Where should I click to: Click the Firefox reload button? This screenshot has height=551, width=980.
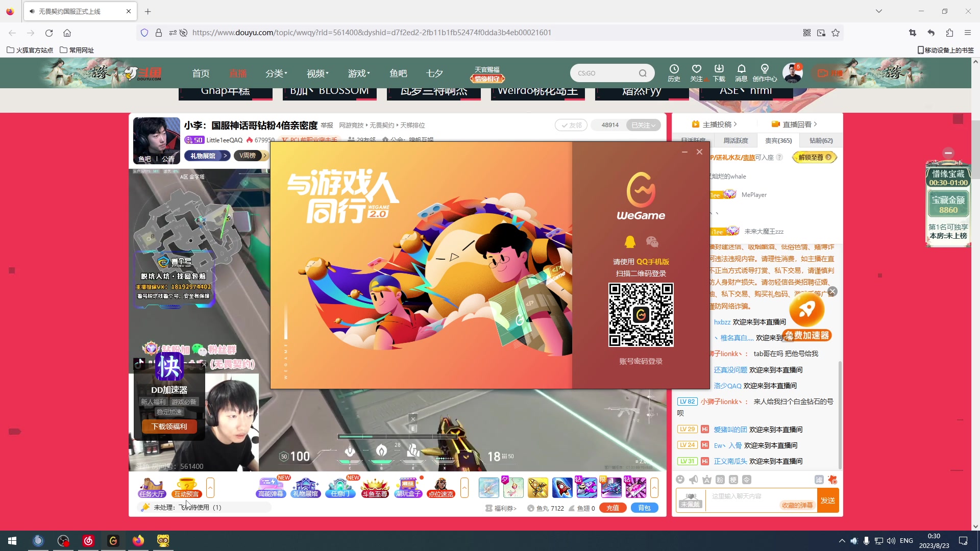click(x=49, y=33)
